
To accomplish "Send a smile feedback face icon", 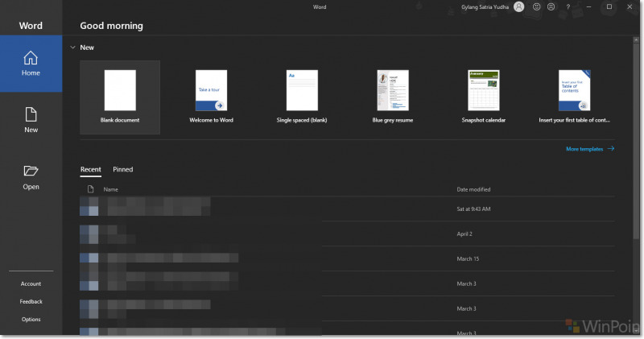I will (x=536, y=6).
